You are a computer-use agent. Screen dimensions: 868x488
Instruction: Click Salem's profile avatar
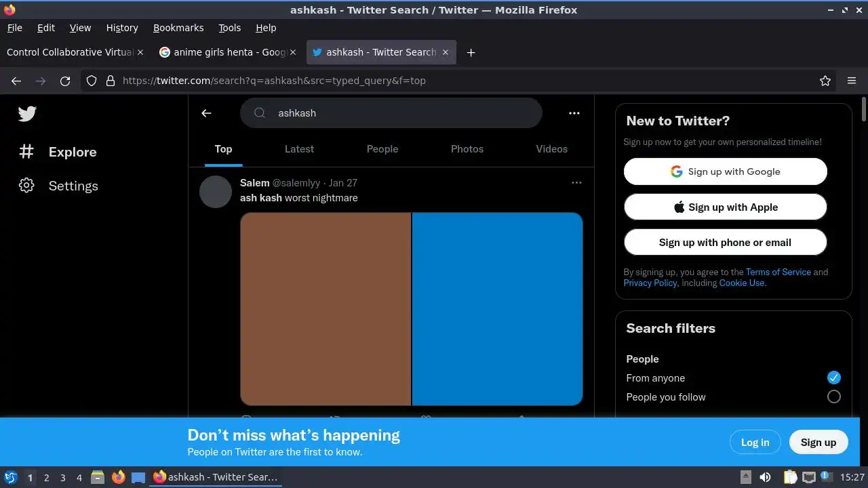pos(216,192)
